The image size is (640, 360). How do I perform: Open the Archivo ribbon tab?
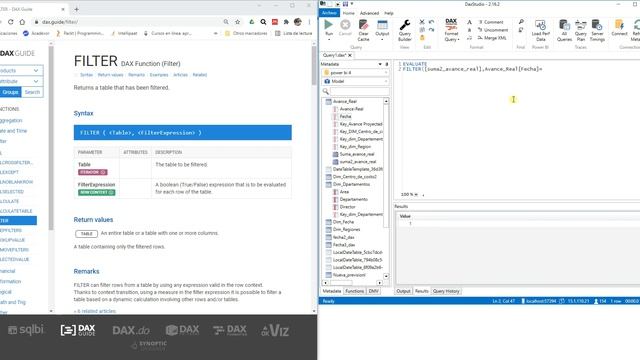(x=329, y=13)
